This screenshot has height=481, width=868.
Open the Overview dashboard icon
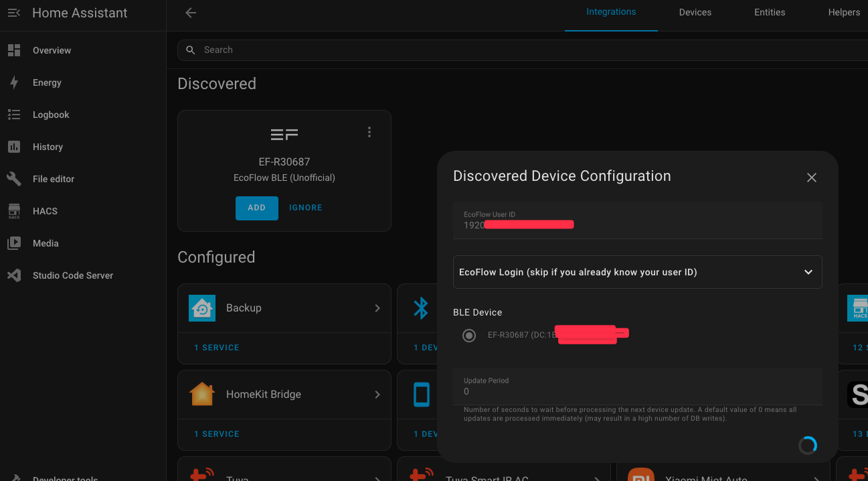pyautogui.click(x=14, y=50)
